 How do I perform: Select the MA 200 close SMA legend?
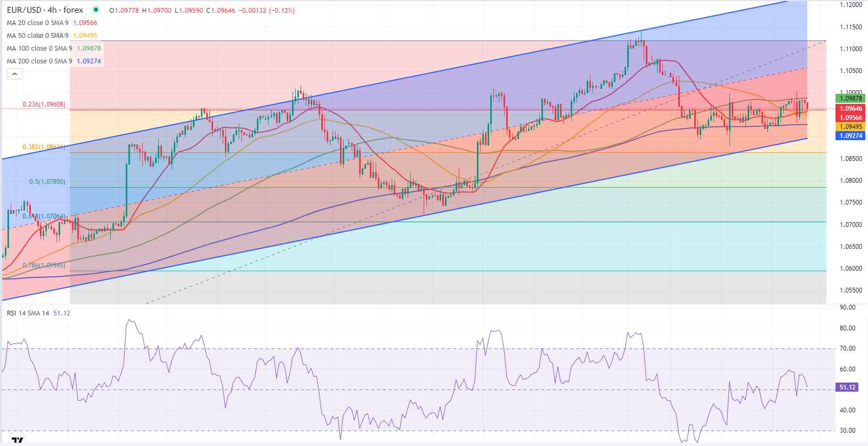coord(39,61)
